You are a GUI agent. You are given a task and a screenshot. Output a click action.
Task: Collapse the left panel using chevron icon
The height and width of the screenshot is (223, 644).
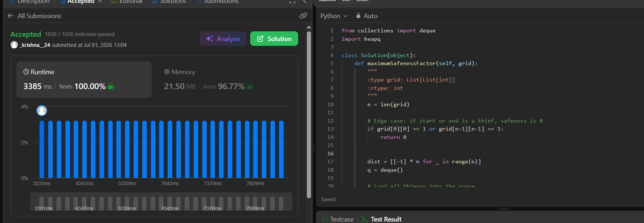coord(305,1)
